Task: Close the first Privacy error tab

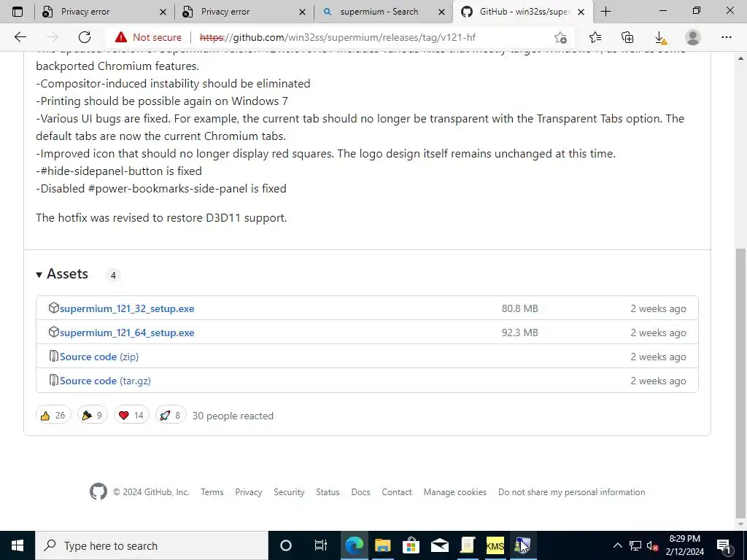Action: (163, 12)
